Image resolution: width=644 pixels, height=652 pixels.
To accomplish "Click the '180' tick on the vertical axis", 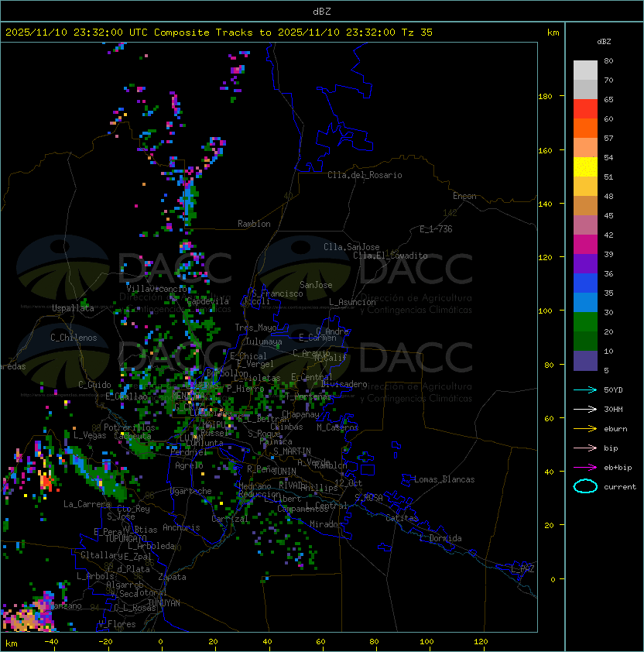I will (545, 97).
